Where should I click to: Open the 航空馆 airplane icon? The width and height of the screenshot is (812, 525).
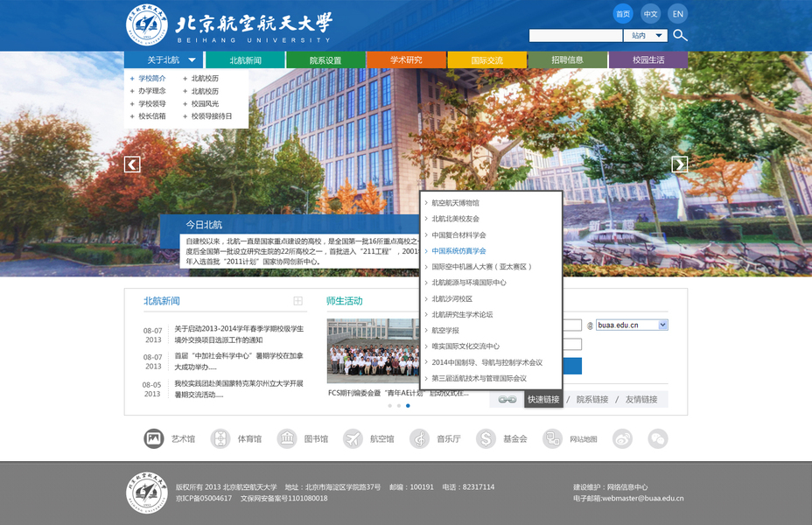[353, 439]
